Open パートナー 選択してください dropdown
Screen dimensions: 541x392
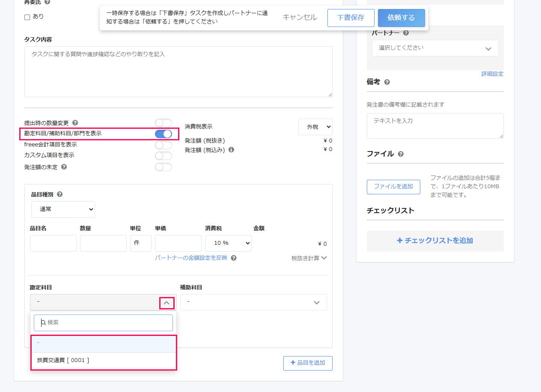coord(435,48)
